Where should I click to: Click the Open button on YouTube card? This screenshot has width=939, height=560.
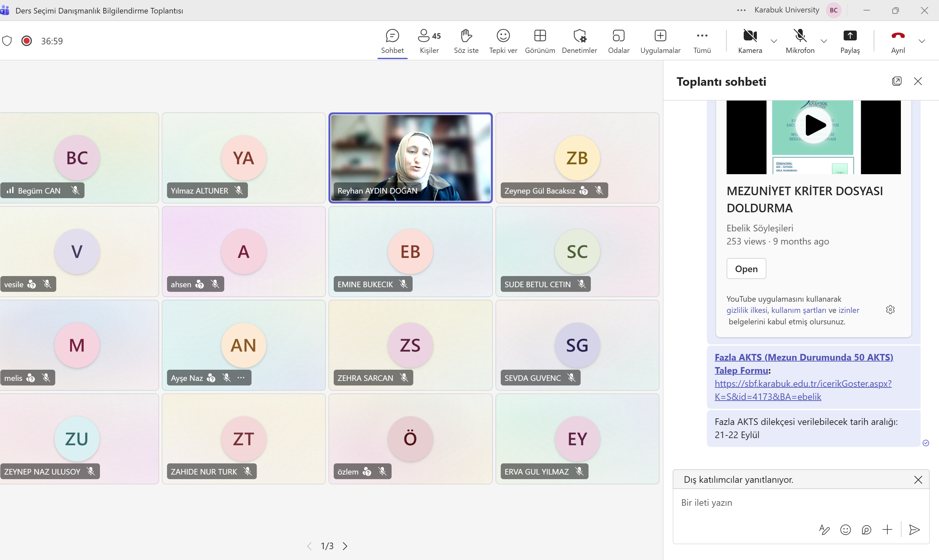point(746,269)
